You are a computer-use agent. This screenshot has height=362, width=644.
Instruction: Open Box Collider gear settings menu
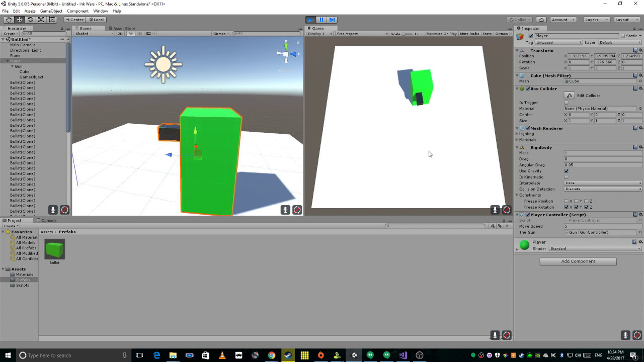tap(640, 88)
